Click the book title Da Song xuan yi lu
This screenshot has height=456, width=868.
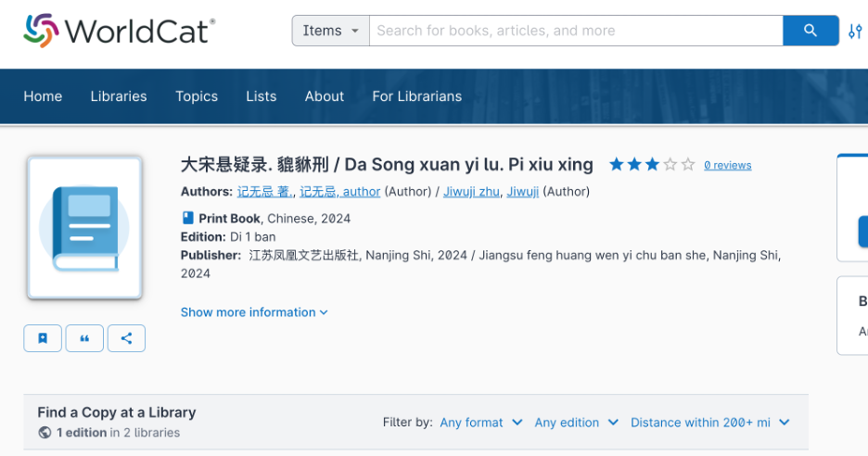pyautogui.click(x=387, y=164)
